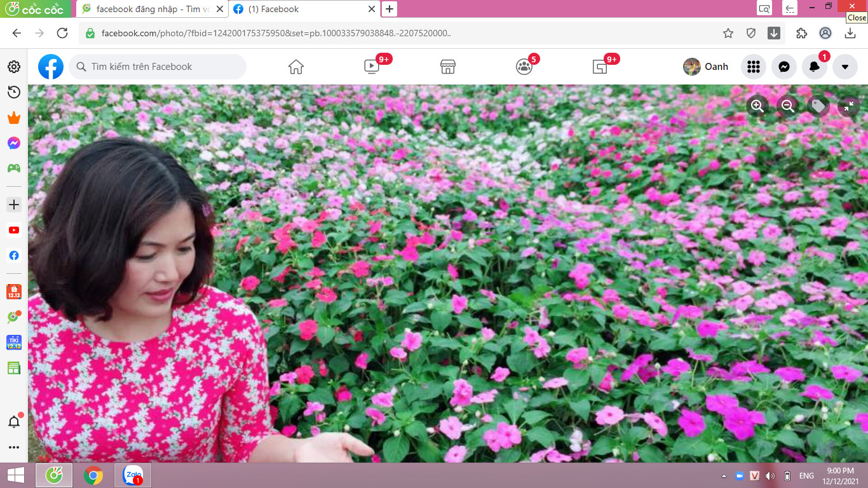The image size is (868, 488).
Task: Open Oanh's profile link
Action: click(x=706, y=67)
